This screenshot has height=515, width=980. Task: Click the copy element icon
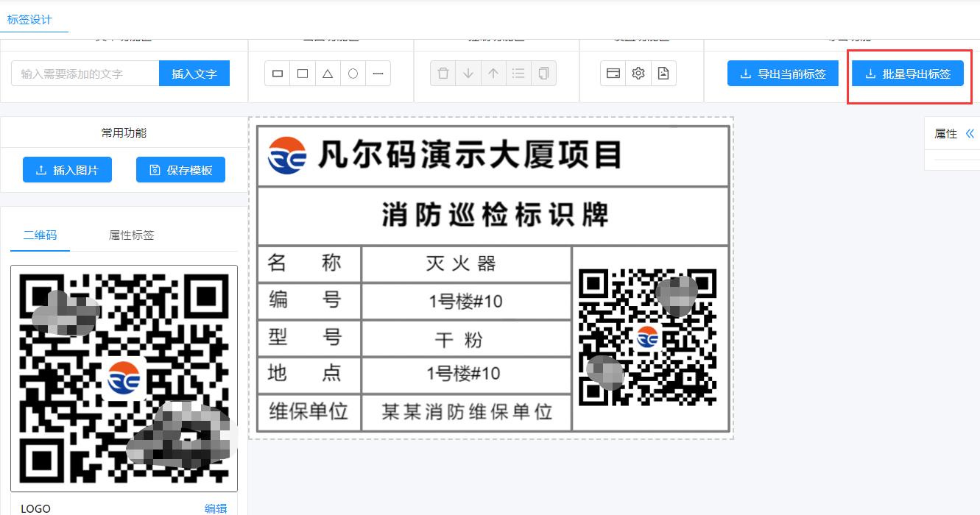[543, 74]
